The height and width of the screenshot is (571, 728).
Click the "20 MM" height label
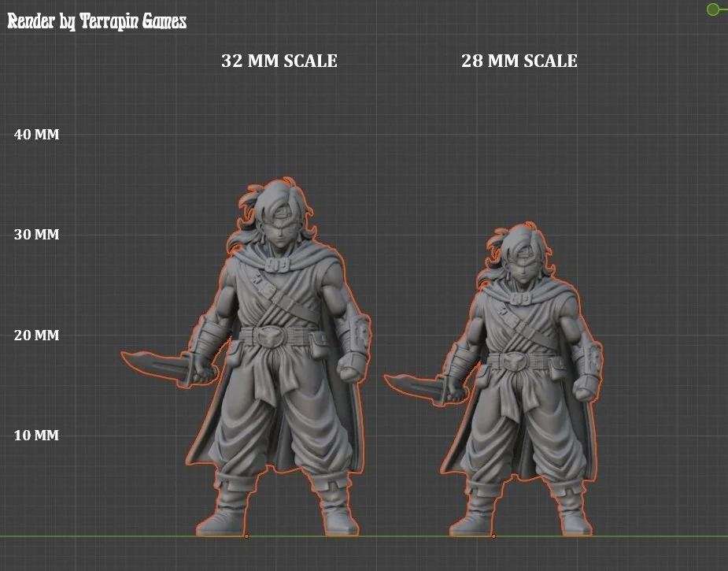(37, 335)
